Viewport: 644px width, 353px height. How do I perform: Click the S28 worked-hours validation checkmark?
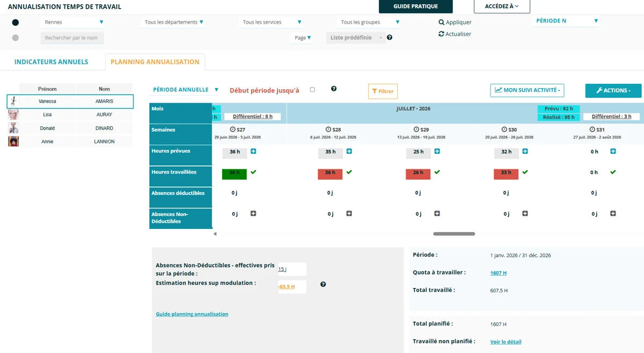click(x=349, y=172)
